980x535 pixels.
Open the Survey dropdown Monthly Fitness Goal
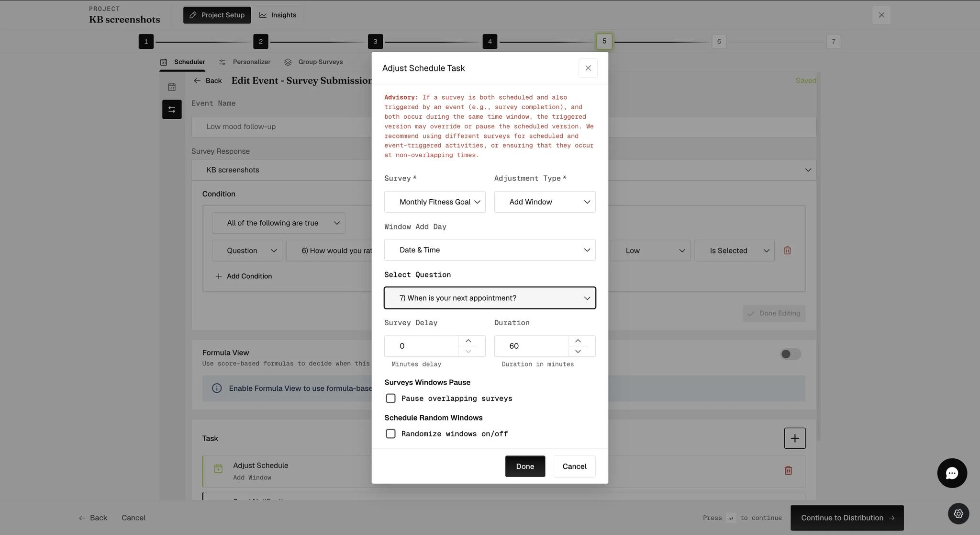(434, 202)
